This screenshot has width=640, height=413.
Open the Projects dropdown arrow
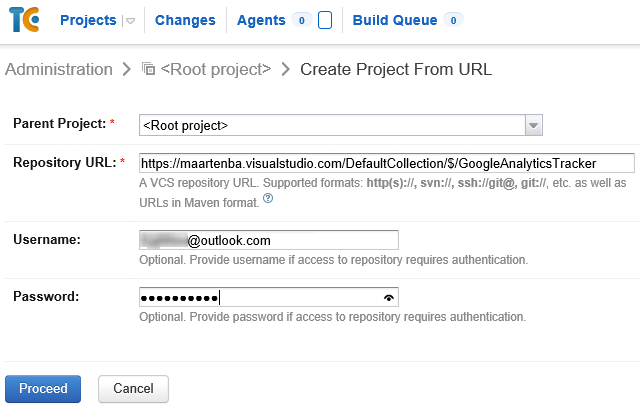[x=130, y=21]
